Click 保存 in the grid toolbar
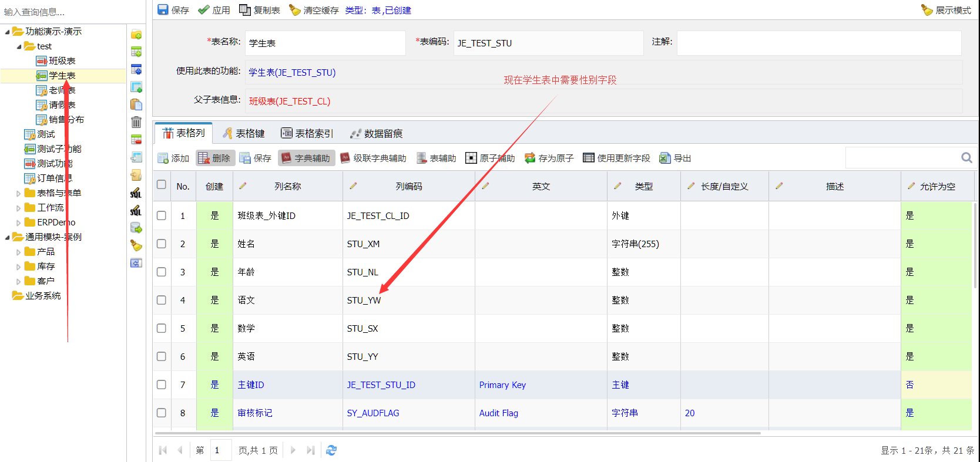 [256, 158]
